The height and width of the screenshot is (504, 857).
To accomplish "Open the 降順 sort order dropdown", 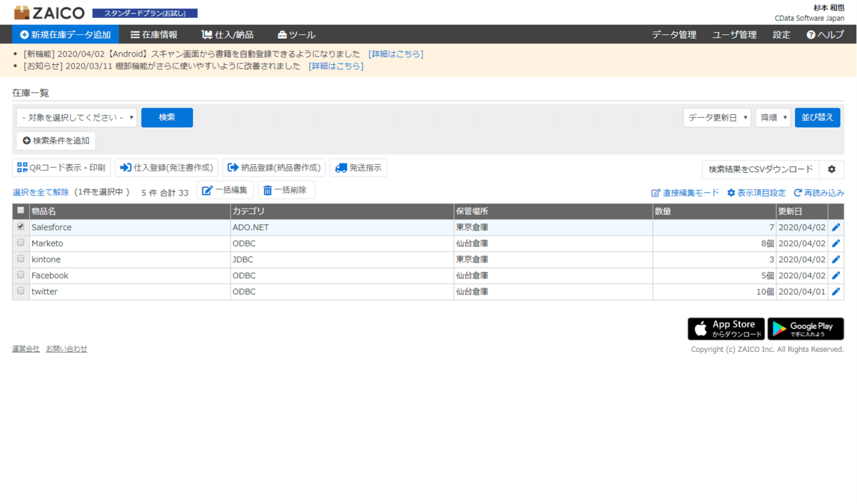I will [x=773, y=118].
